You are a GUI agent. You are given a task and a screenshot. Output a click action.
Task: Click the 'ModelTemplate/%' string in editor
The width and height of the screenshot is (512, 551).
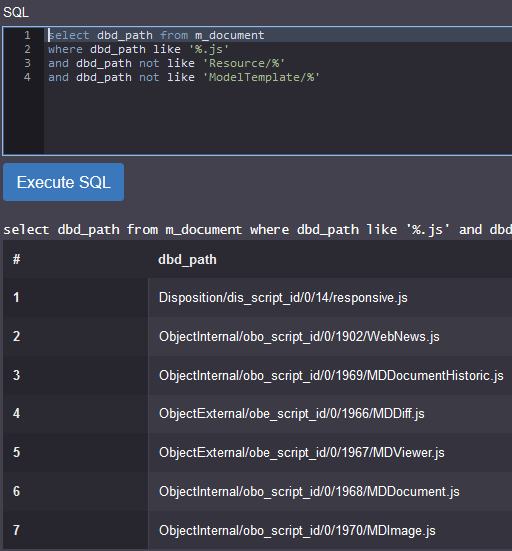[261, 77]
